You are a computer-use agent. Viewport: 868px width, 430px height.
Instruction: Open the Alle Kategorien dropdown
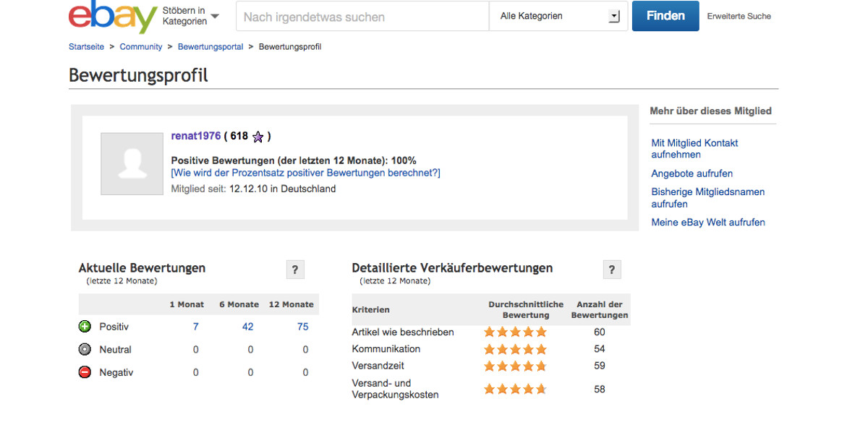coord(558,16)
